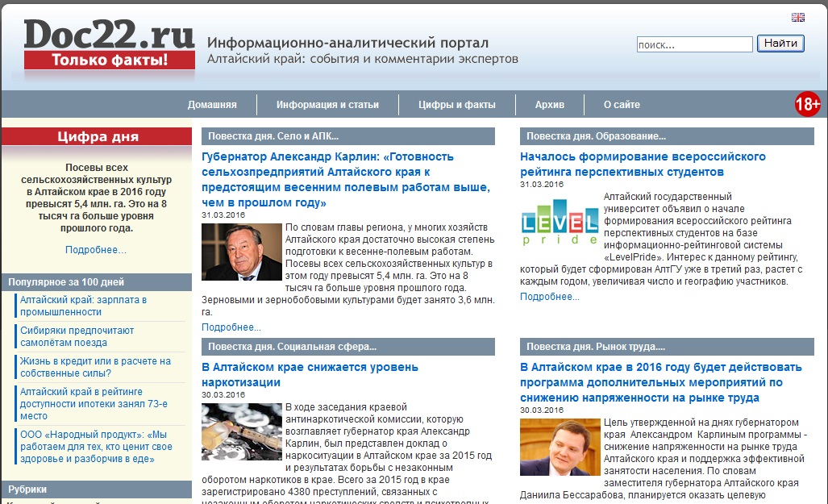828x504 pixels.
Task: Open 'В Алтайском крае снижается уровень наркотизации'
Action: click(x=310, y=375)
